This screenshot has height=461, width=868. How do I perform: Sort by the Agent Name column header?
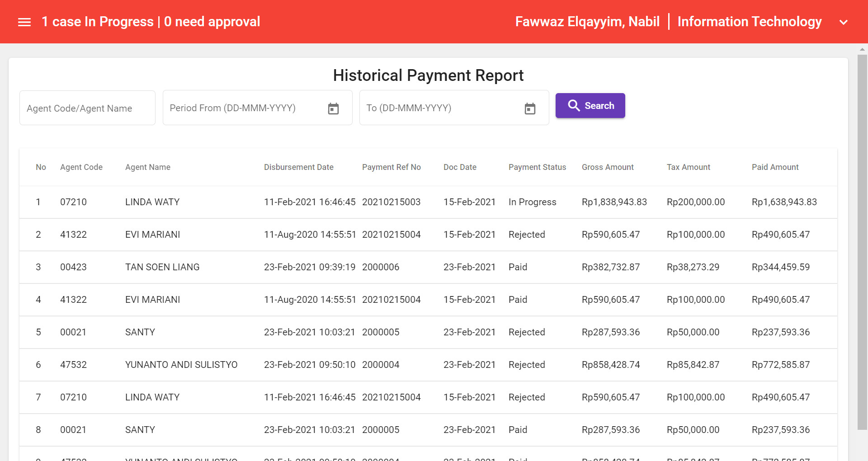(147, 167)
